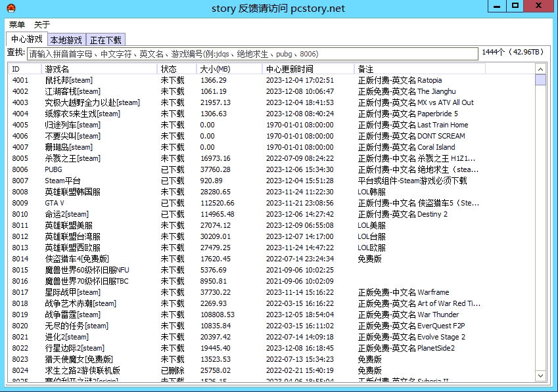Image resolution: width=558 pixels, height=392 pixels.
Task: Click ID 8009 in the list
Action: pyautogui.click(x=20, y=204)
